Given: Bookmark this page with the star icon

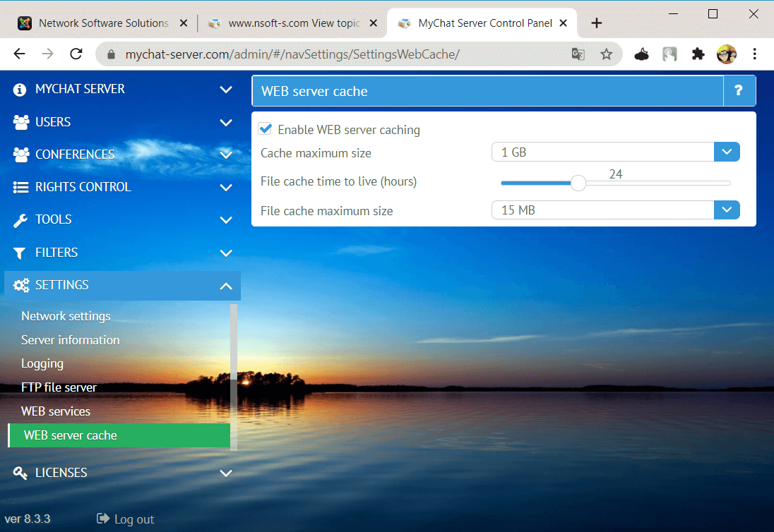Looking at the screenshot, I should (x=606, y=54).
